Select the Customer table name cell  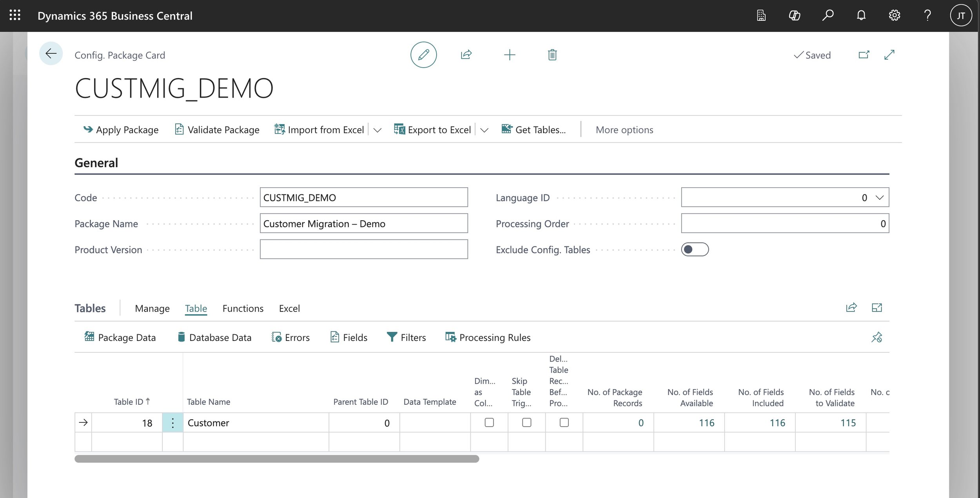click(256, 422)
